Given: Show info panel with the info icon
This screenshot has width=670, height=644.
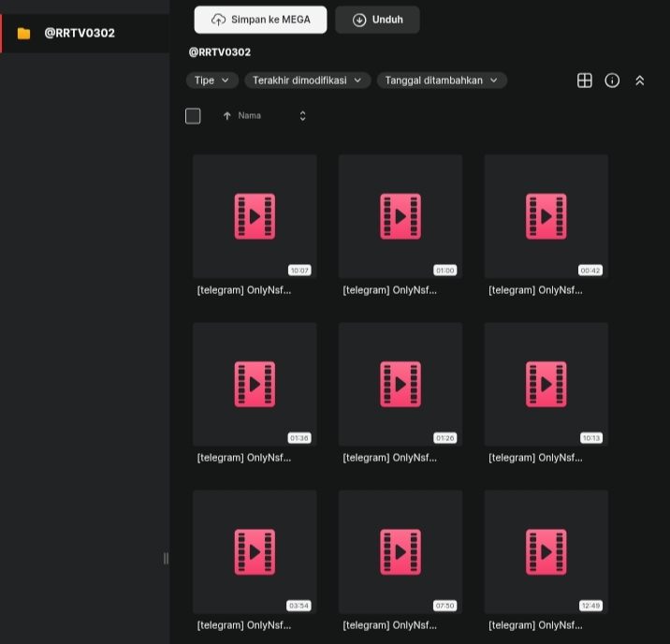Looking at the screenshot, I should [x=612, y=80].
